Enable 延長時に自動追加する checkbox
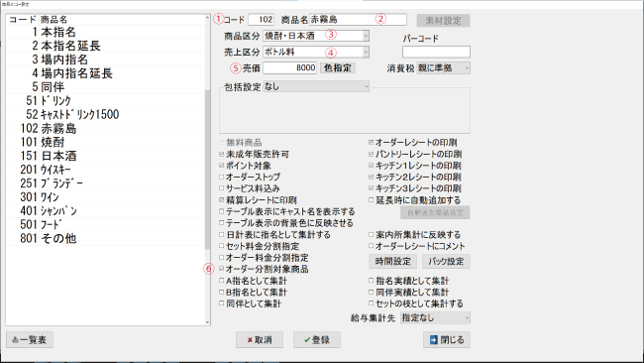Viewport: 644px width, 363px height. click(371, 200)
